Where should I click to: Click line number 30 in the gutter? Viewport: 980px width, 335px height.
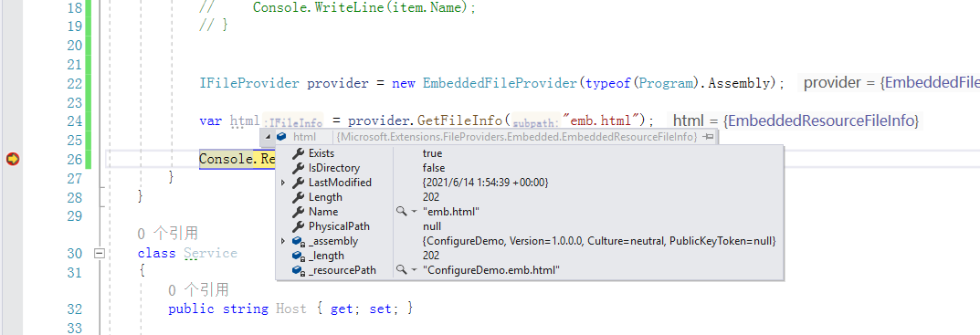click(x=74, y=253)
